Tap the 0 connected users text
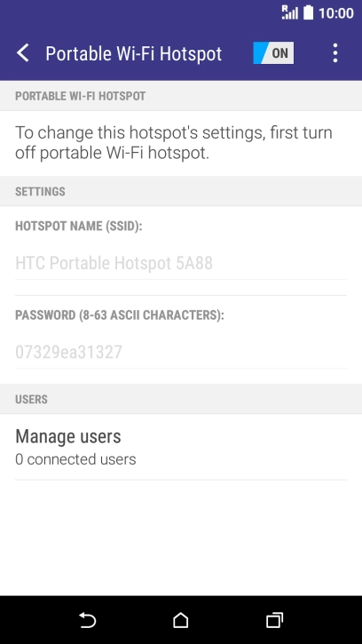The height and width of the screenshot is (644, 362). [75, 459]
